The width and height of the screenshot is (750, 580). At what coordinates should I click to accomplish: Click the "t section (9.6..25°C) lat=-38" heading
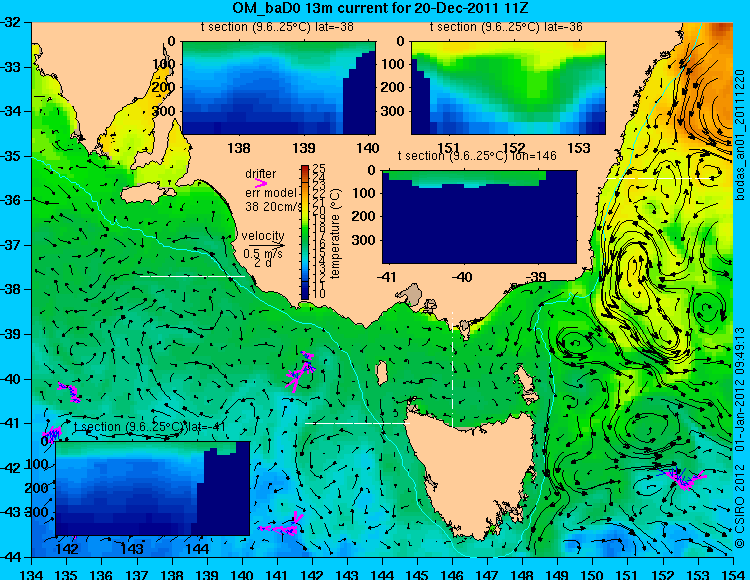click(277, 27)
